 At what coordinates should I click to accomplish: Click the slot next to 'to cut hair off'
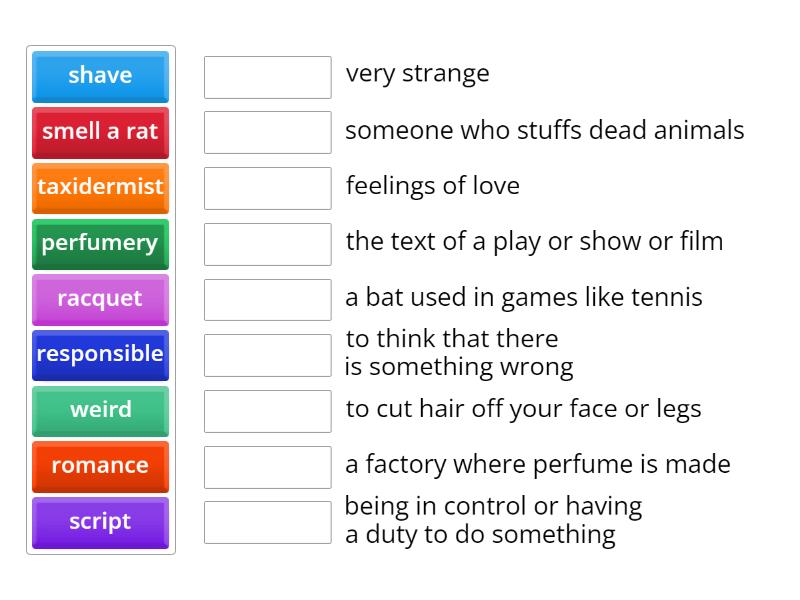point(267,411)
